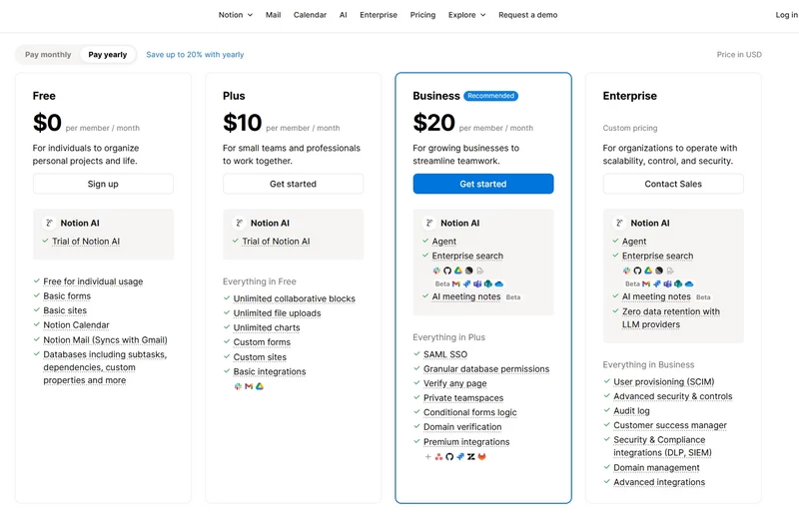Click Zero data retention with LLM providers

point(670,317)
